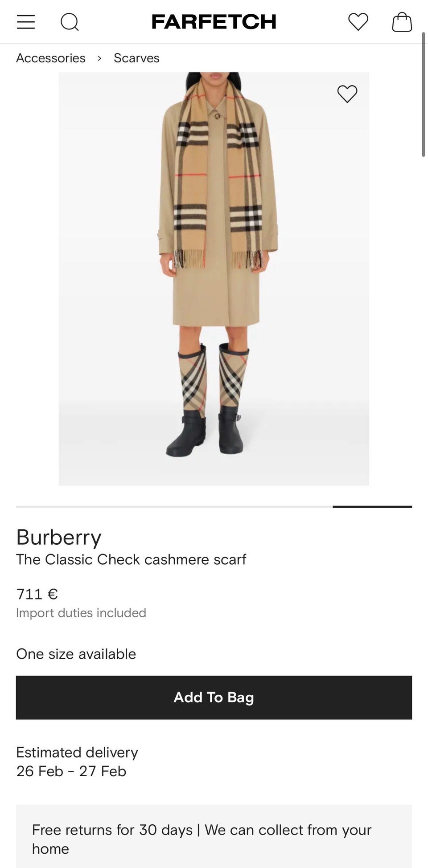
Task: Toggle wishlist heart on product image
Action: (x=347, y=94)
